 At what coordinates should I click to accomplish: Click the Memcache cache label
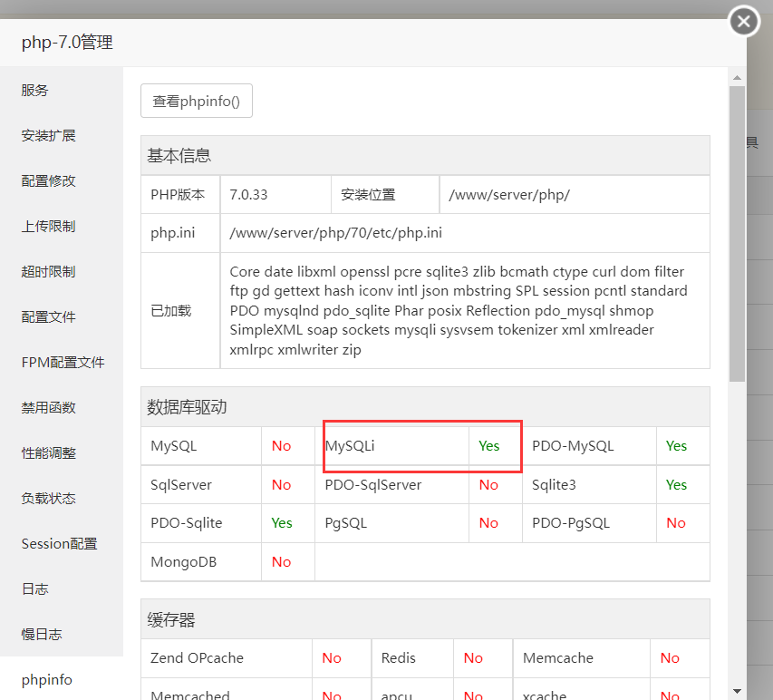click(558, 658)
